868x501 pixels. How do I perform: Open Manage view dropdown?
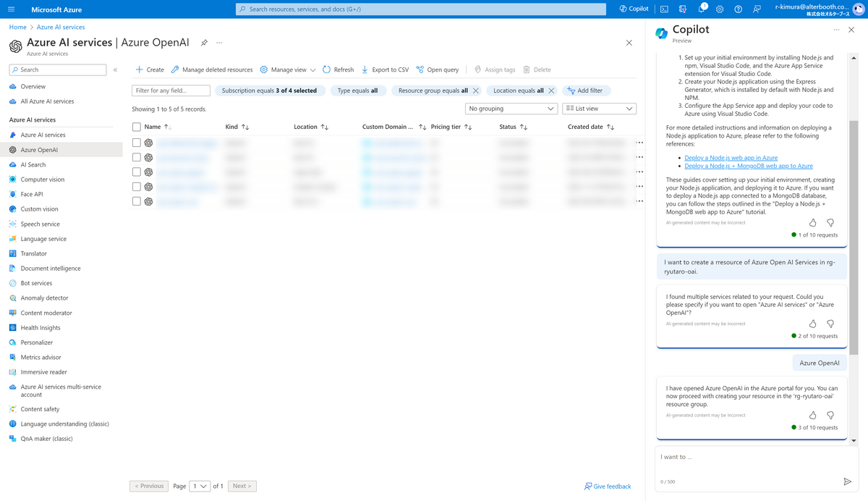288,70
